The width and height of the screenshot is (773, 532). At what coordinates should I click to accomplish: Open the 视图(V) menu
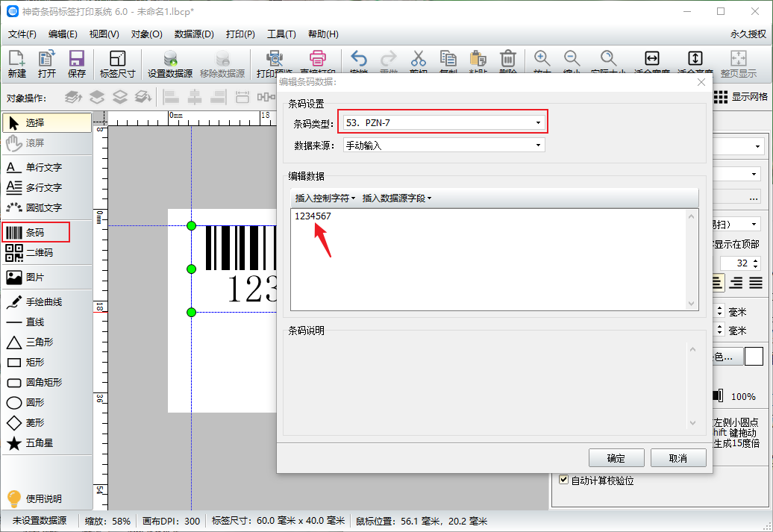104,34
